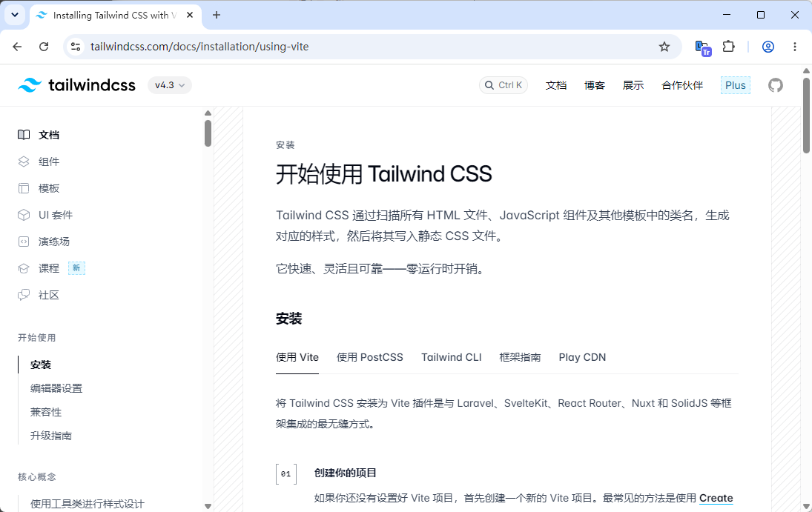The image size is (812, 512).
Task: Click the 模板 layout icon
Action: coord(24,188)
